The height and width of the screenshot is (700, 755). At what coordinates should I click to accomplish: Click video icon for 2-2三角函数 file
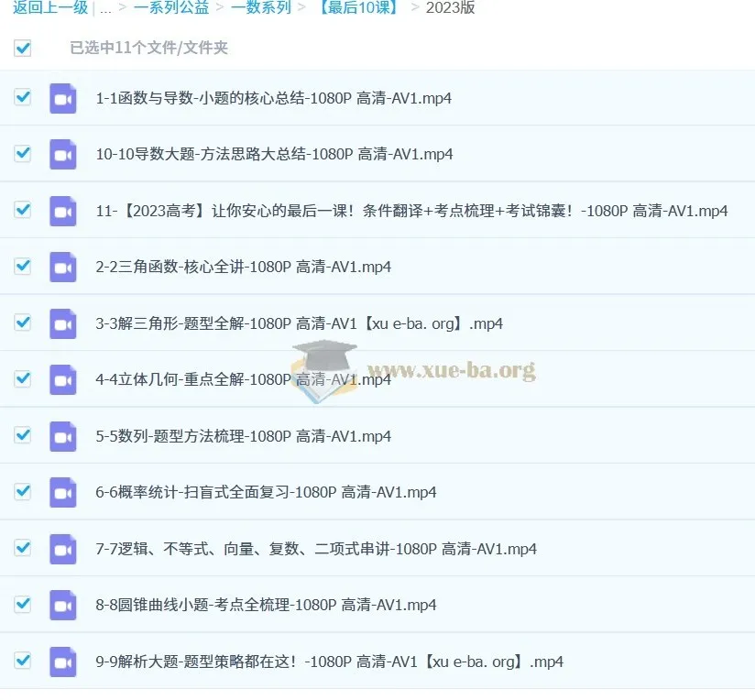pos(63,268)
